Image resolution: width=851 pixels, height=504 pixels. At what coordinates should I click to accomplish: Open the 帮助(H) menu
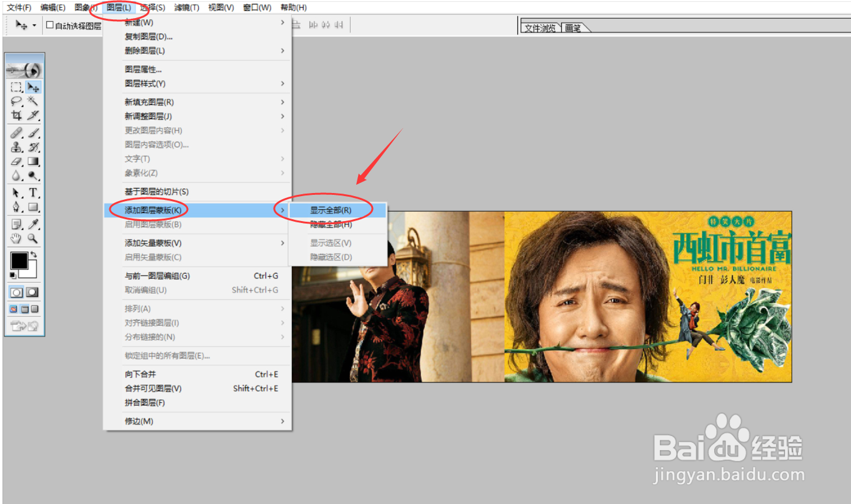(x=294, y=7)
